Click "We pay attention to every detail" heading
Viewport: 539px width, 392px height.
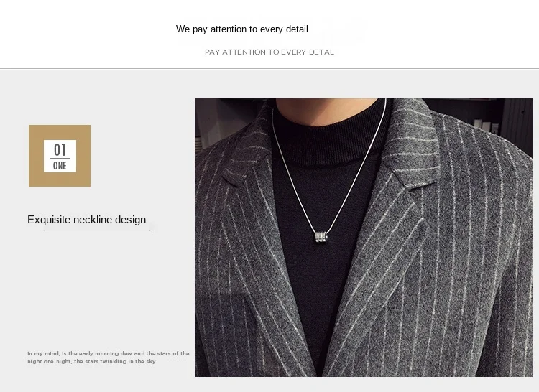(x=242, y=29)
